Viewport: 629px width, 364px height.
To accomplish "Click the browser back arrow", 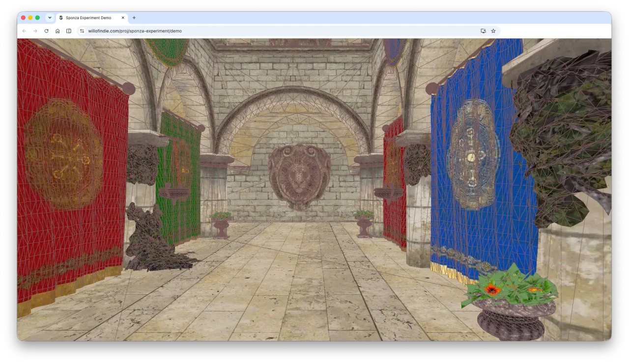I will tap(24, 31).
